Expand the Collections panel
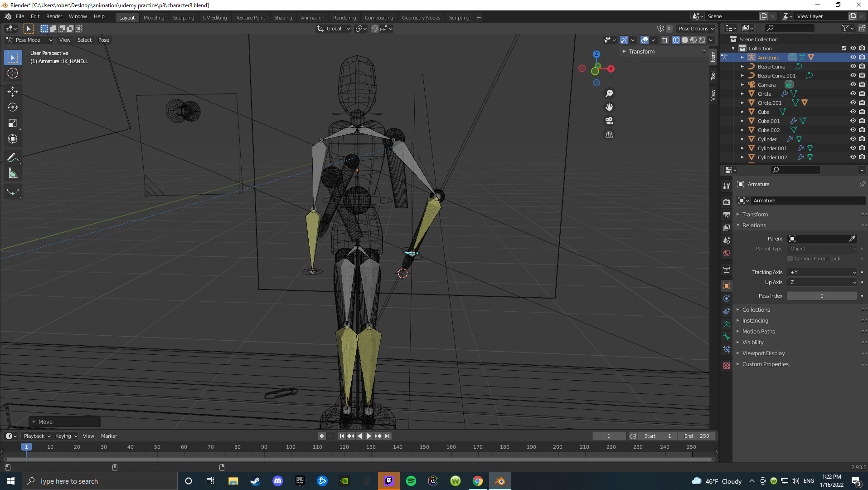 pyautogui.click(x=756, y=310)
